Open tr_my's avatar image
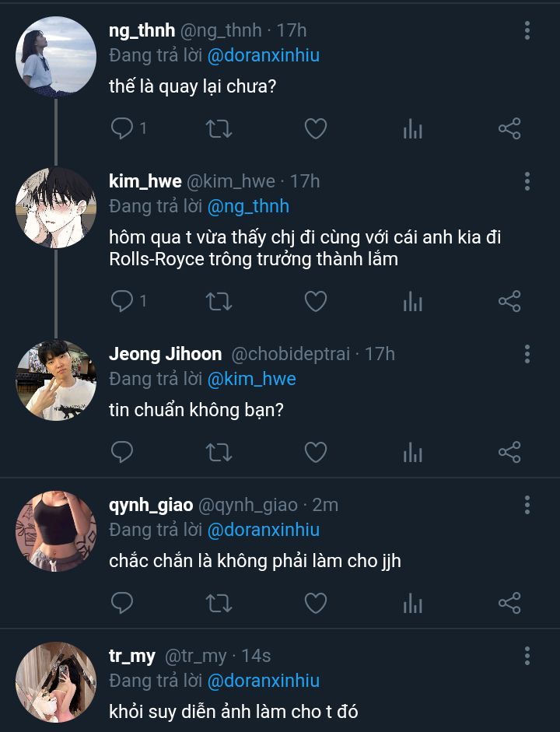Image resolution: width=560 pixels, height=732 pixels. 56,682
